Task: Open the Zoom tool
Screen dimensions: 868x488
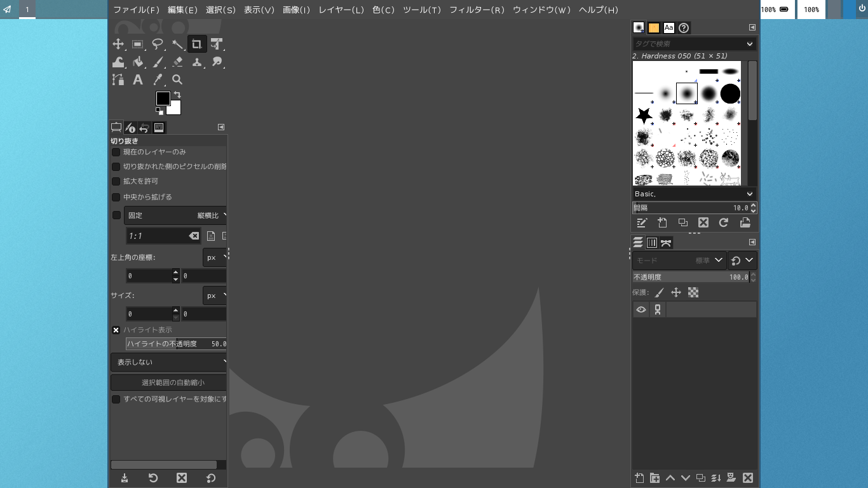Action: (177, 79)
